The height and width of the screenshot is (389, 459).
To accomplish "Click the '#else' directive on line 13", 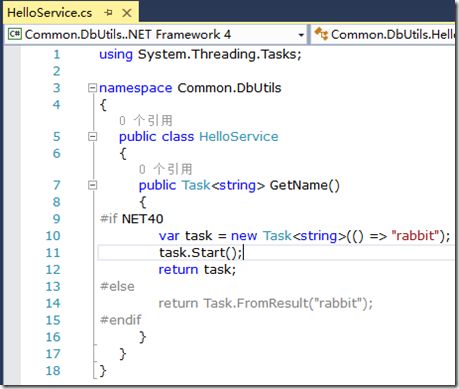I will 117,286.
